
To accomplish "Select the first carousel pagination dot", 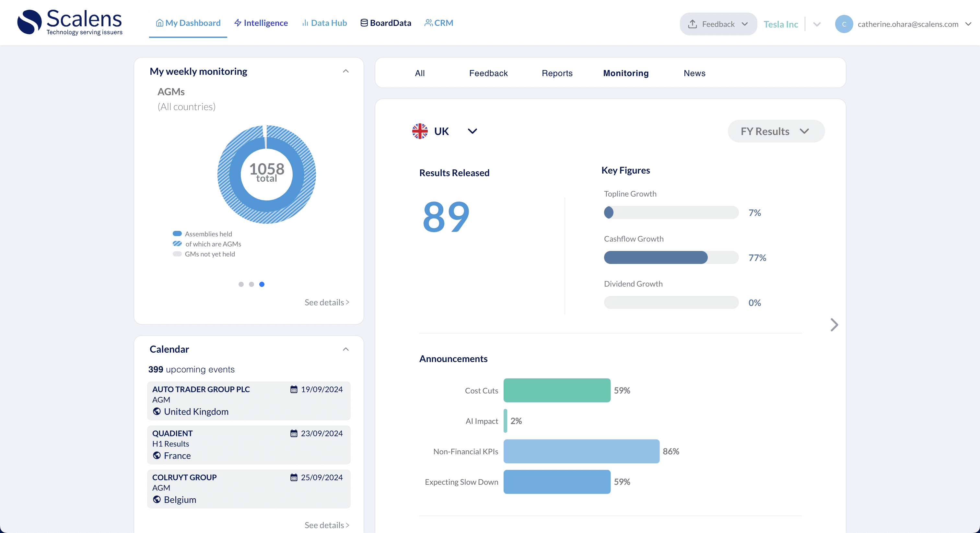I will click(x=241, y=284).
